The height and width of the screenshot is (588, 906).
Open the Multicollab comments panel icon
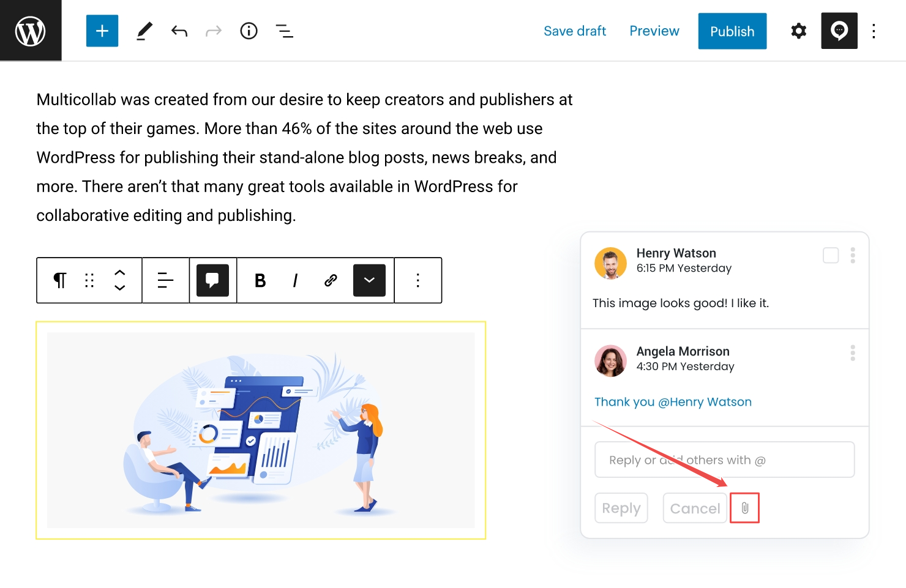point(839,31)
